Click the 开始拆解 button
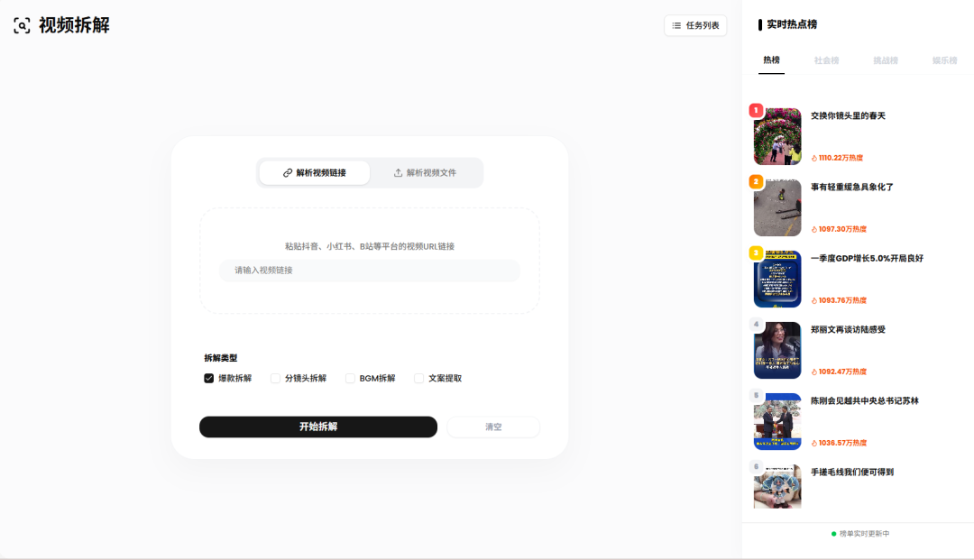 [x=318, y=427]
